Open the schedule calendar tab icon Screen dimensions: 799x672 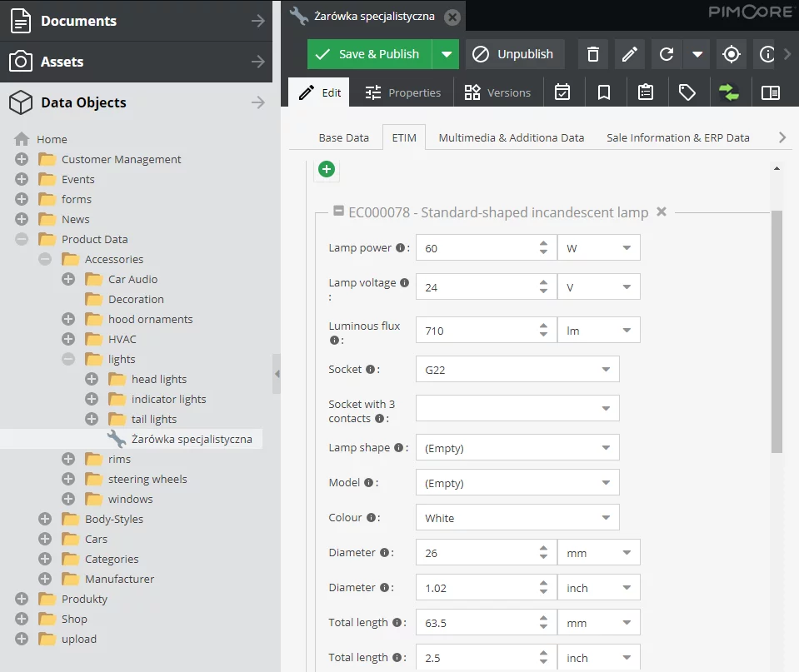pyautogui.click(x=562, y=92)
